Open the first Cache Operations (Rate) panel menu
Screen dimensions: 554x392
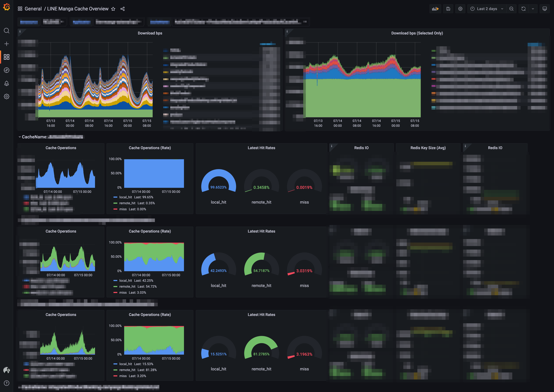[x=150, y=148]
